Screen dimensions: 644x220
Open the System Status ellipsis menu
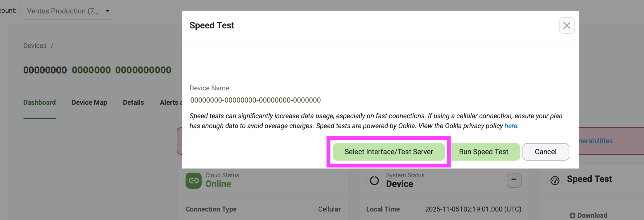[x=514, y=180]
